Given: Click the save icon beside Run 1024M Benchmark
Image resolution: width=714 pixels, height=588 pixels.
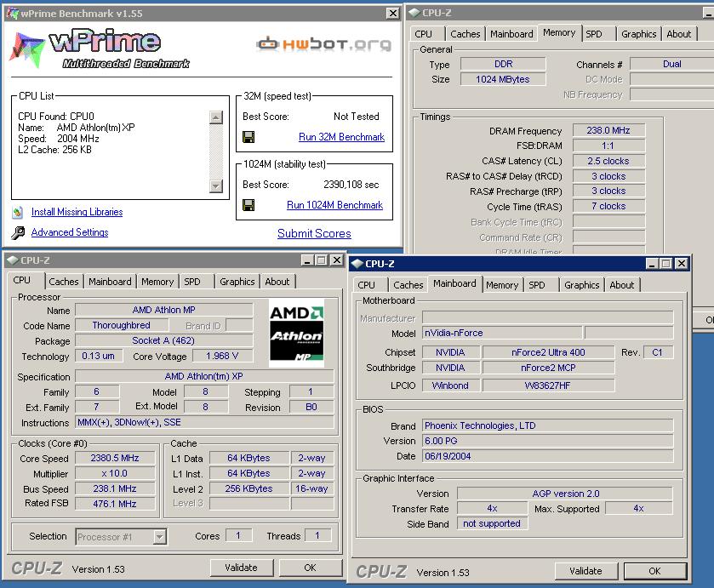Looking at the screenshot, I should click(x=248, y=205).
